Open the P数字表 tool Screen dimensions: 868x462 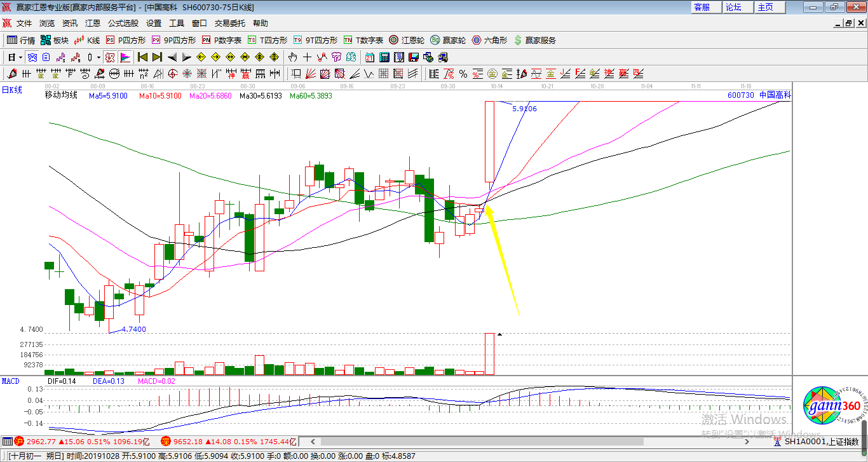click(222, 40)
